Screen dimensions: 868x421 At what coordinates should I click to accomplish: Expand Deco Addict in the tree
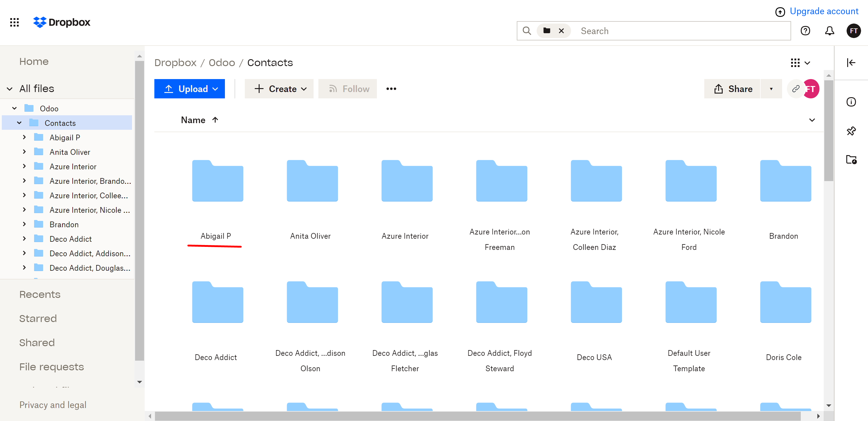click(x=24, y=239)
